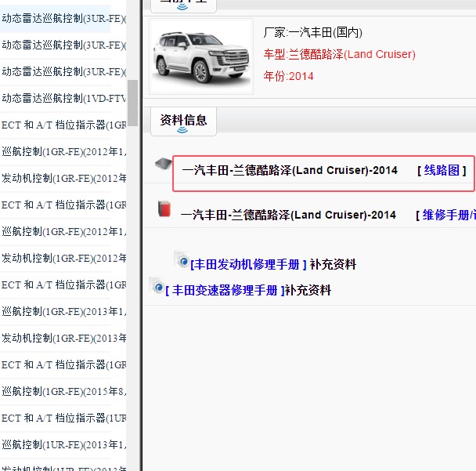The width and height of the screenshot is (476, 471).
Task: Click Land Cruiser-2014 title in 维修手册 row
Action: (x=288, y=216)
